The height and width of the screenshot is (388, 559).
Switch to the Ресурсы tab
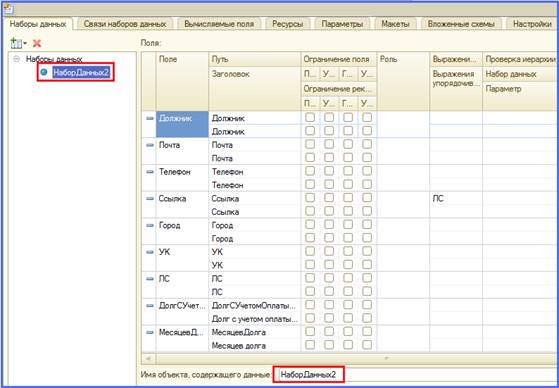(x=287, y=24)
